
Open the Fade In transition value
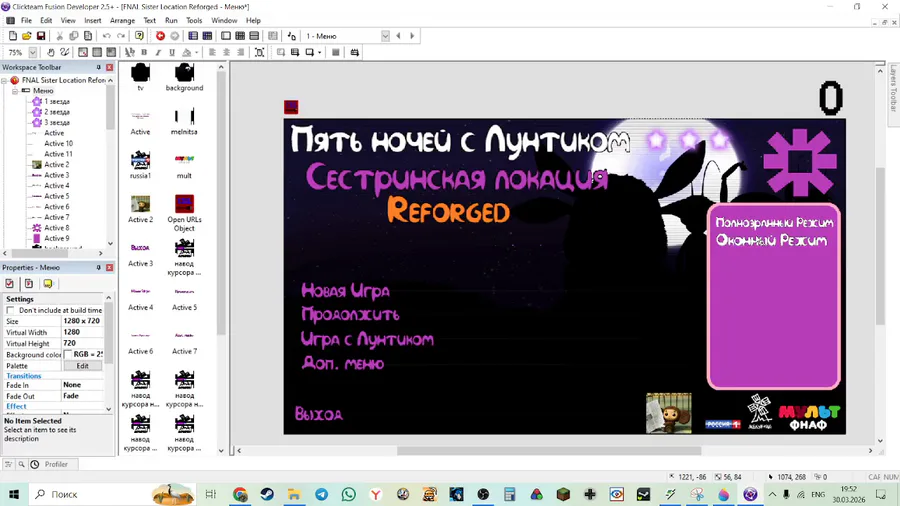point(82,385)
